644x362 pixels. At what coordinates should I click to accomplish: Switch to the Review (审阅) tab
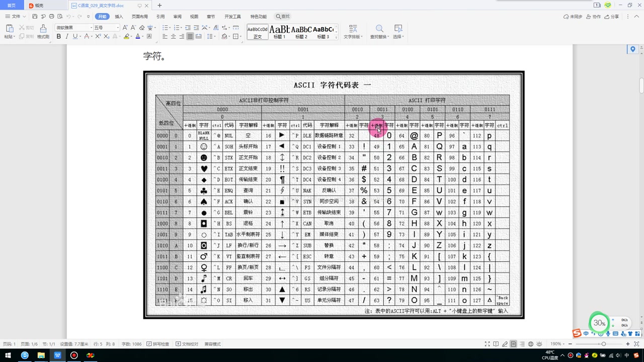tap(177, 17)
